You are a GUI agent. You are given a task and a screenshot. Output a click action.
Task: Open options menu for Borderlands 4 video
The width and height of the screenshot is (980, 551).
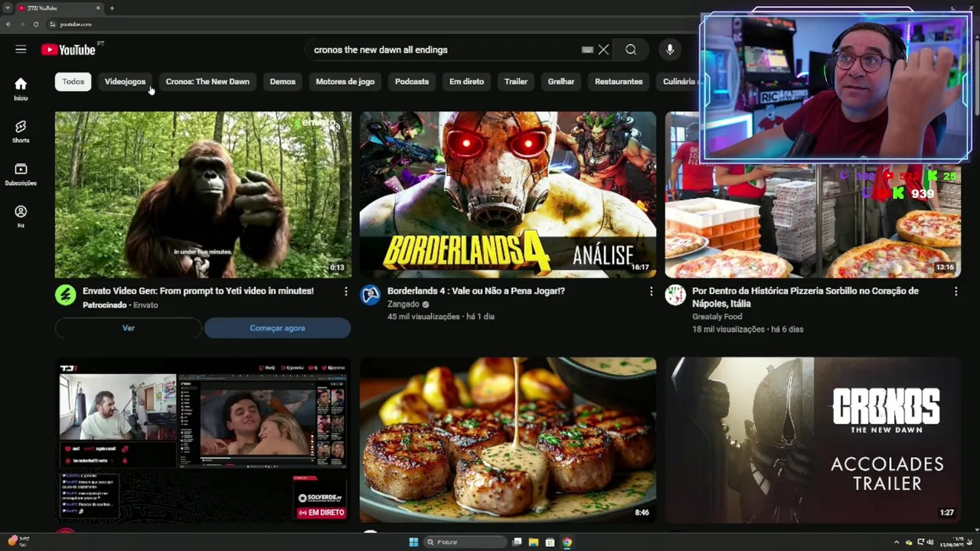[x=651, y=292]
